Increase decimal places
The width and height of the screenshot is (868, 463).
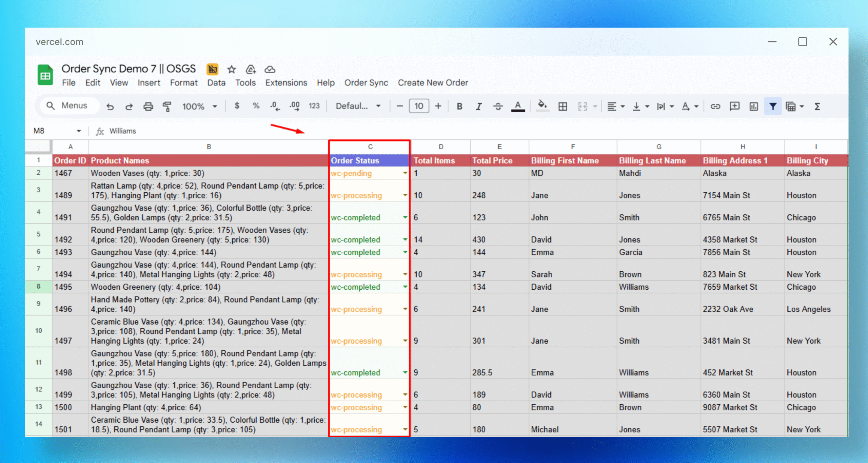pyautogui.click(x=294, y=106)
